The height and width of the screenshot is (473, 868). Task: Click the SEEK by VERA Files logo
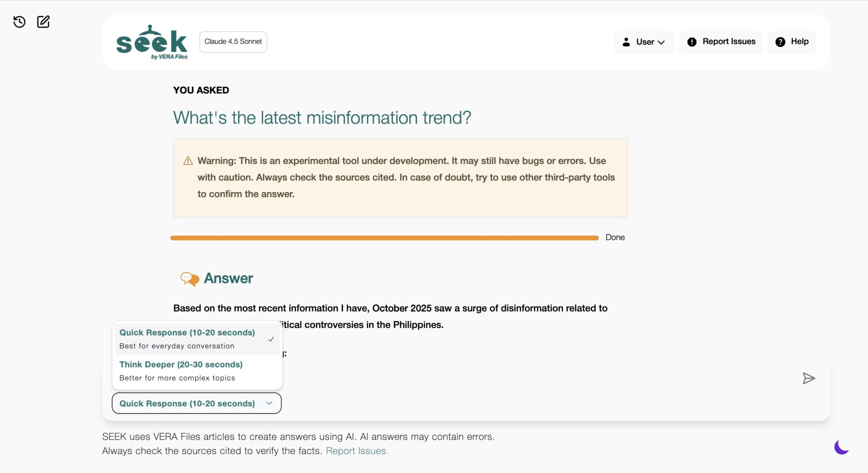click(151, 42)
